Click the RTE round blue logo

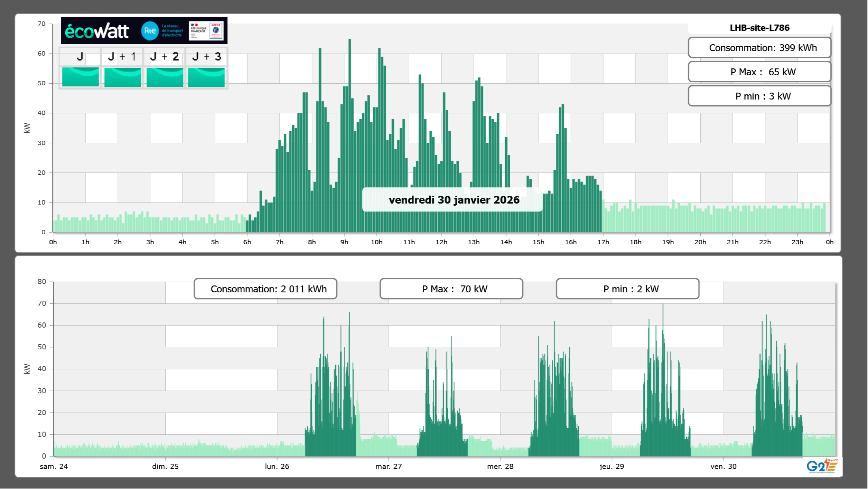pyautogui.click(x=150, y=31)
